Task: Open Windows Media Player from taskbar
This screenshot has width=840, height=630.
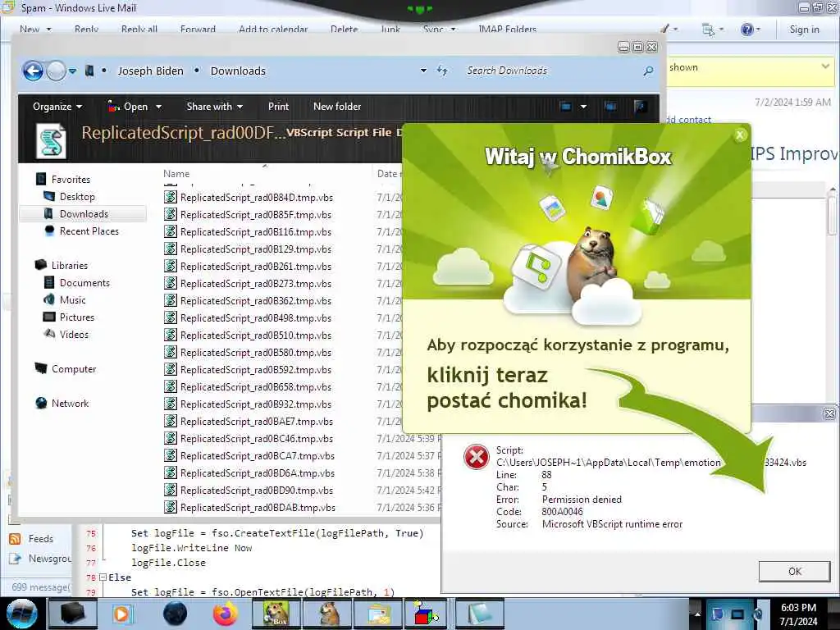Action: tap(122, 614)
